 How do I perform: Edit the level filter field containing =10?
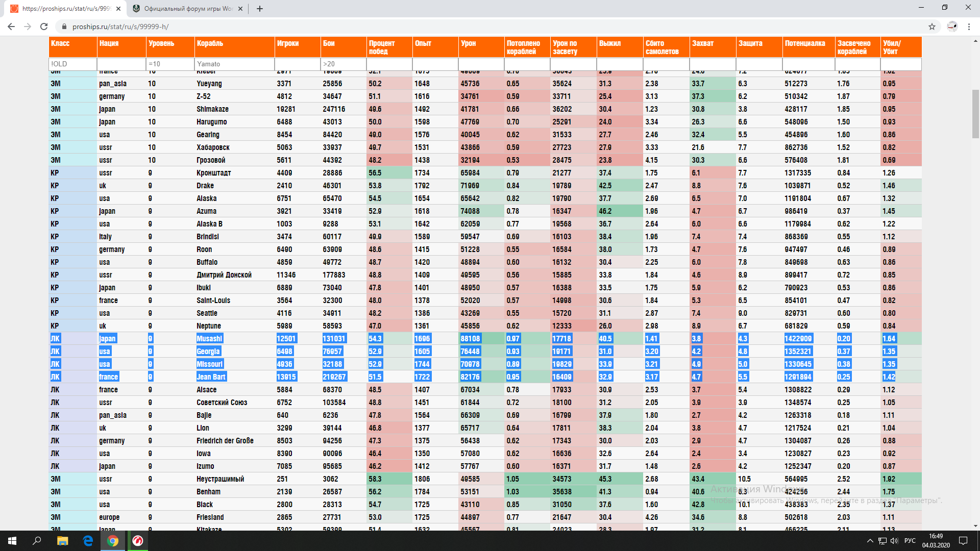[x=170, y=64]
